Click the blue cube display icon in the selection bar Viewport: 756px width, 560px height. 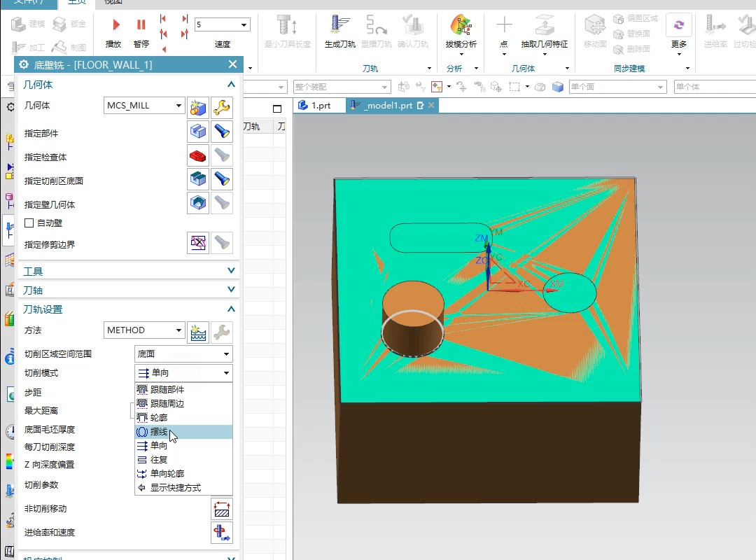[x=558, y=87]
